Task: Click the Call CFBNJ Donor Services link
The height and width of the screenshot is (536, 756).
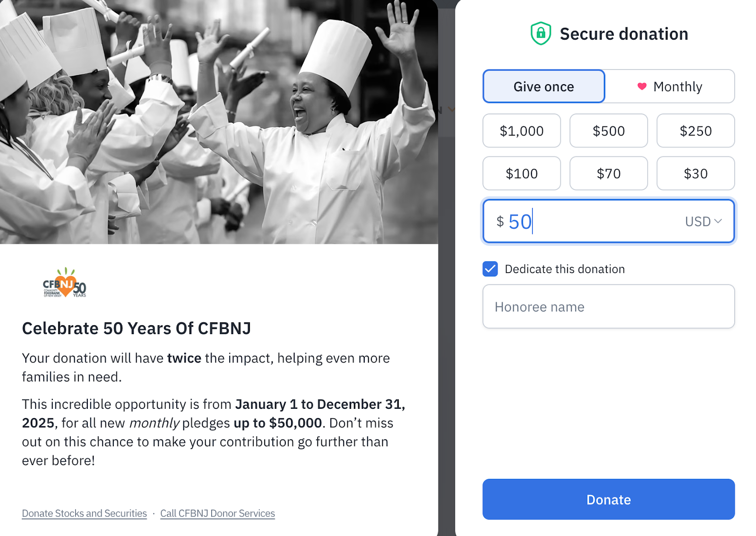Action: [x=217, y=513]
